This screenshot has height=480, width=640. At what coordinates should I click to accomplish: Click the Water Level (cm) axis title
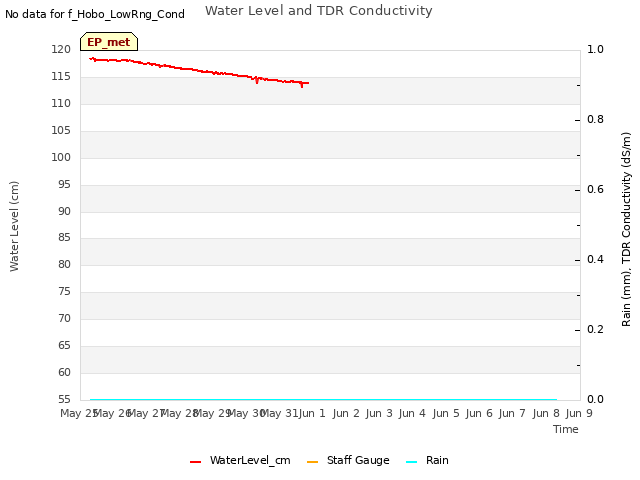pyautogui.click(x=14, y=226)
